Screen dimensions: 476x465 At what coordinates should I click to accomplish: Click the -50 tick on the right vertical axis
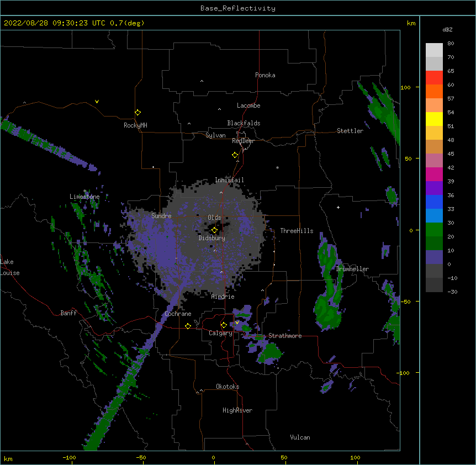(405, 302)
